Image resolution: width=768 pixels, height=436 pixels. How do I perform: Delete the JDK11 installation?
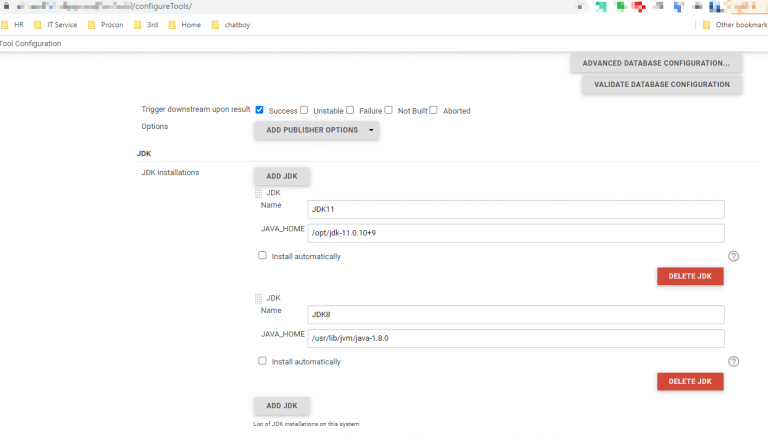click(x=689, y=276)
